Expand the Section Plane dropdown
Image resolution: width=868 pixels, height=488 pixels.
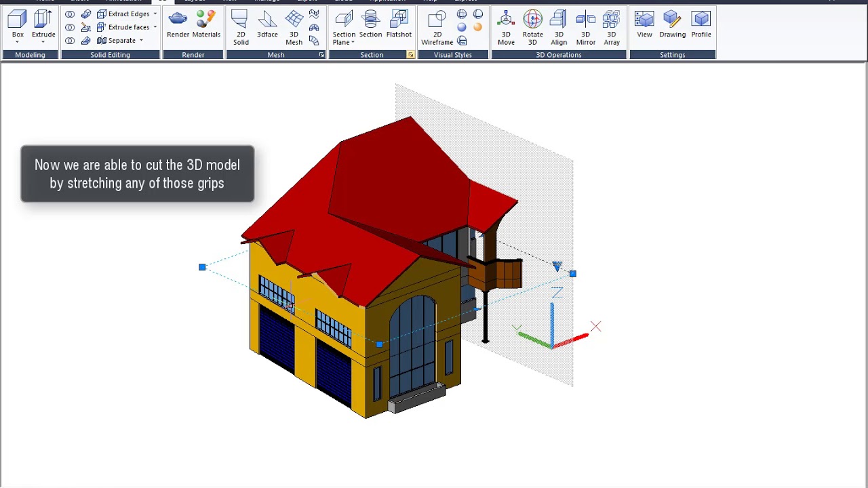click(353, 43)
